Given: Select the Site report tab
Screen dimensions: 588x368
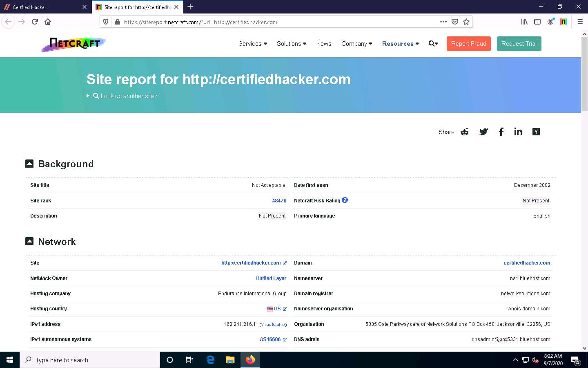Looking at the screenshot, I should coord(138,7).
